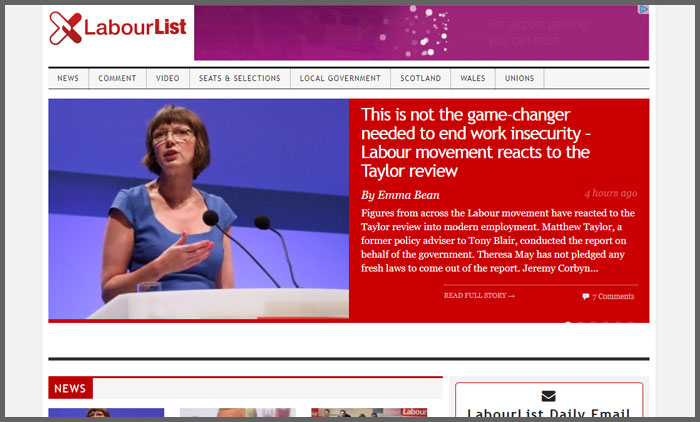Click the red NEWS section heading
Image resolution: width=700 pixels, height=422 pixels.
tap(71, 389)
